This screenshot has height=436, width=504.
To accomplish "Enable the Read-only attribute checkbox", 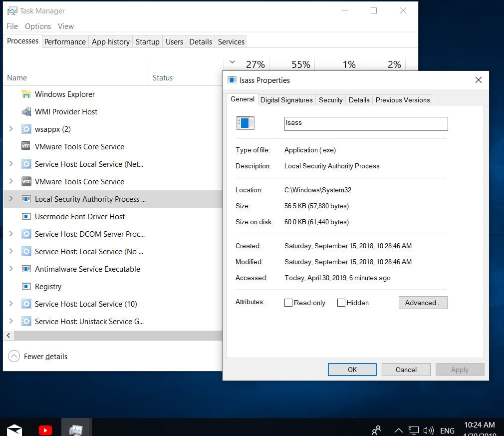I will [288, 303].
